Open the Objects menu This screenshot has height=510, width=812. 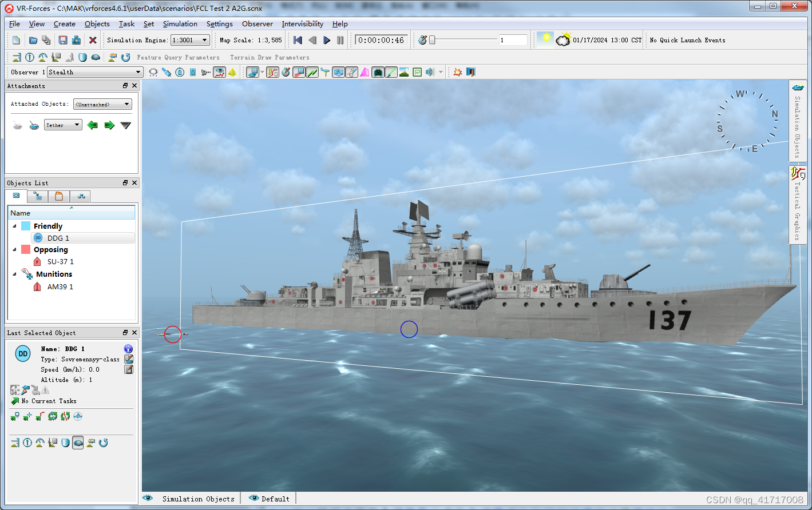pos(97,24)
